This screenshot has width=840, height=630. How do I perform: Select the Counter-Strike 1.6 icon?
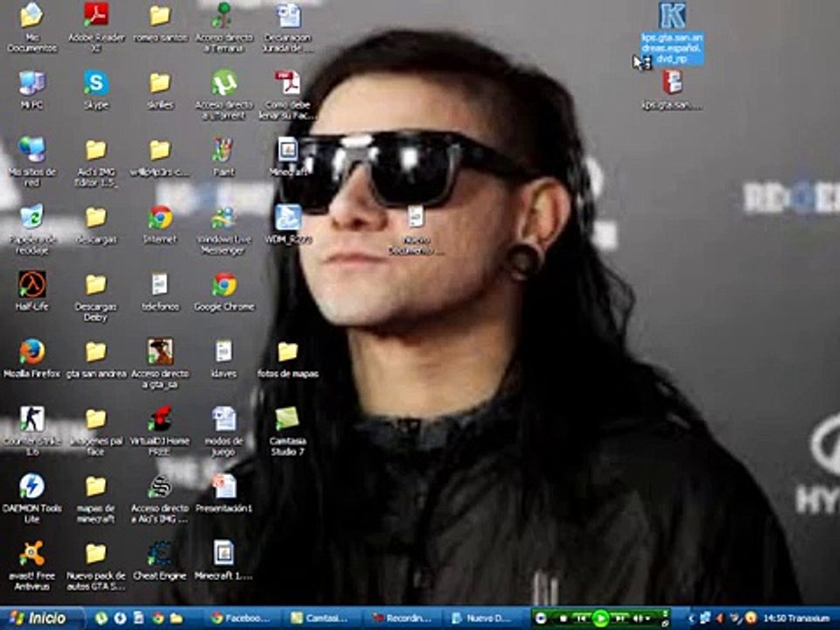click(32, 419)
